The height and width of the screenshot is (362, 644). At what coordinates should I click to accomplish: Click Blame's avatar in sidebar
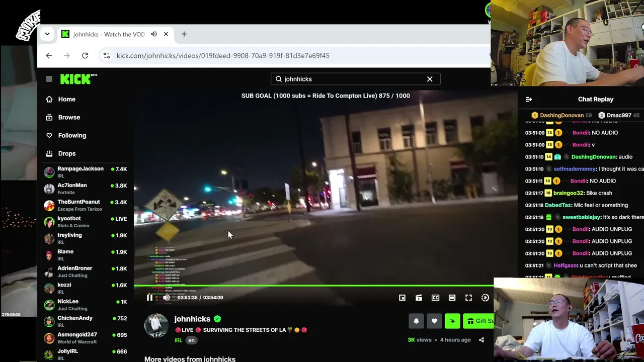(49, 255)
